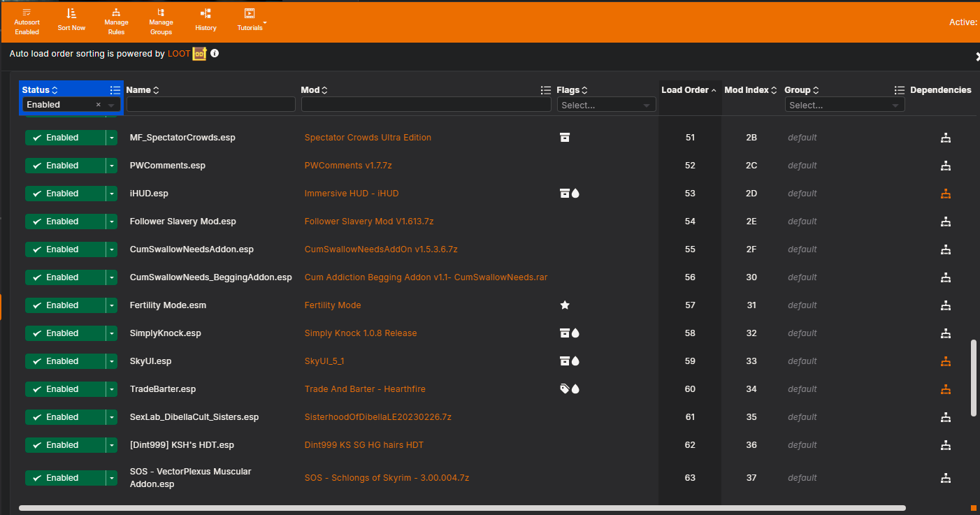This screenshot has width=980, height=515.
Task: Open status dropdown arrow for SkyUI.esp
Action: point(112,361)
